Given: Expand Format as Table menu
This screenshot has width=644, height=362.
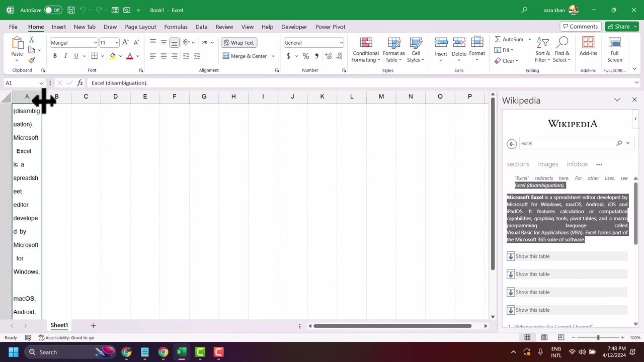Looking at the screenshot, I should (393, 49).
